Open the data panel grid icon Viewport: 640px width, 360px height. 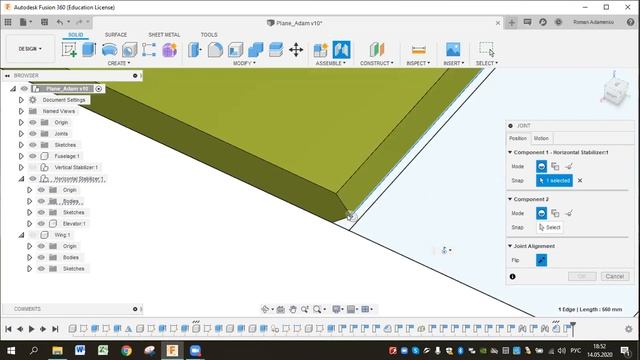8,22
